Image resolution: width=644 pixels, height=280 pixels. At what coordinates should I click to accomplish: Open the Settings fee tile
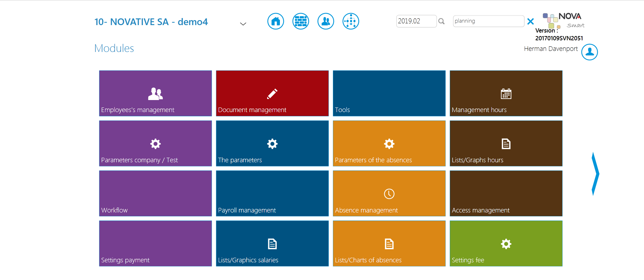click(x=506, y=244)
